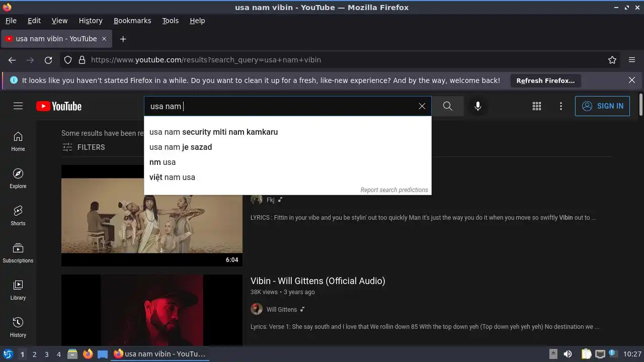Click the 10:27 clock
Screen dimensions: 644x362
[632, 354]
